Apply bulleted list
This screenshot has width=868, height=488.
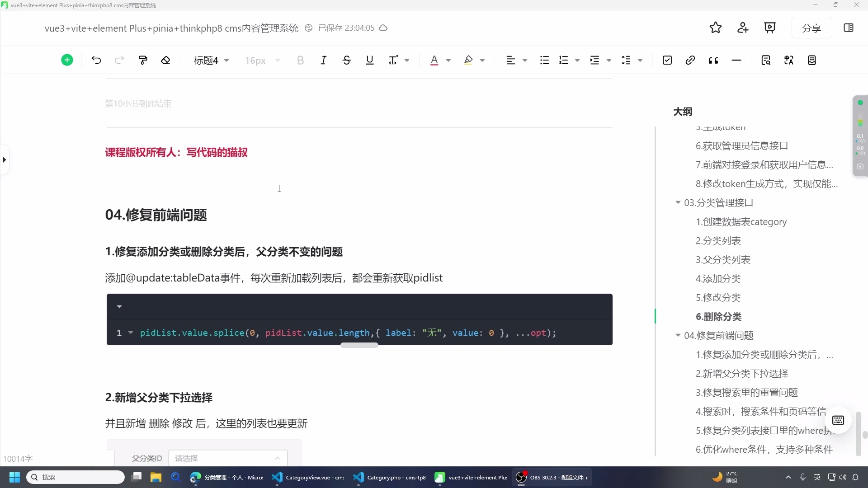pyautogui.click(x=544, y=60)
